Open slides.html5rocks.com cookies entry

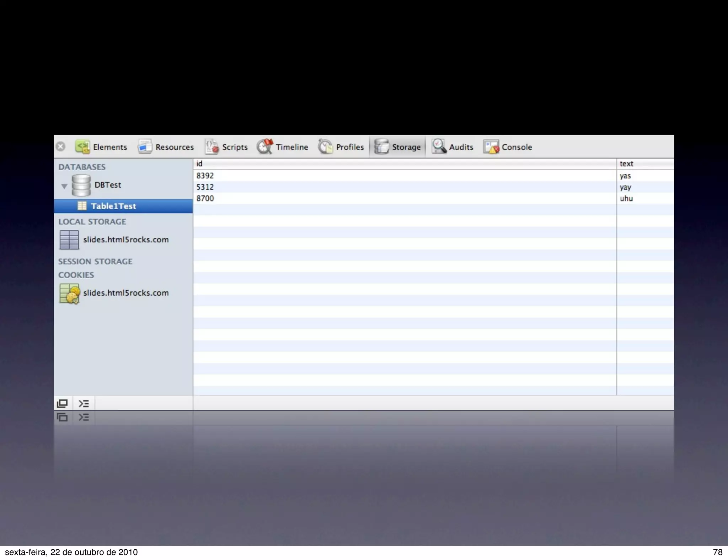(x=125, y=293)
